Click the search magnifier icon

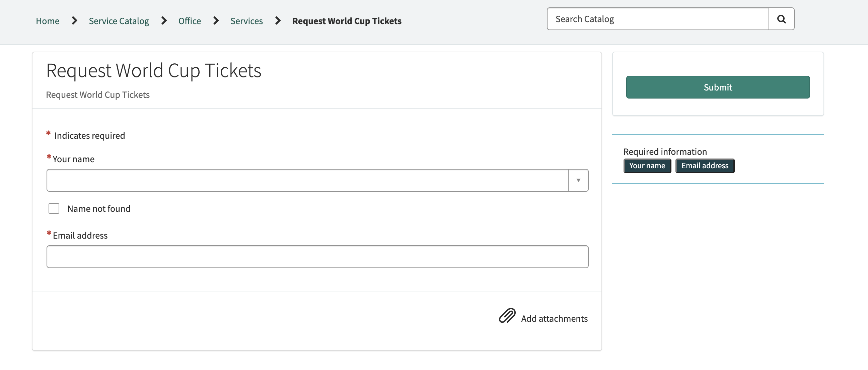(x=781, y=19)
